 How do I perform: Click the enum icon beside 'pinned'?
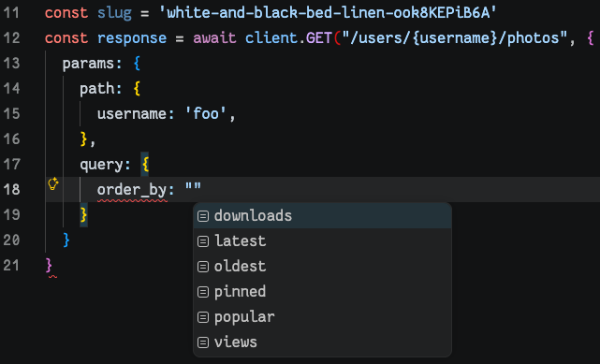203,292
